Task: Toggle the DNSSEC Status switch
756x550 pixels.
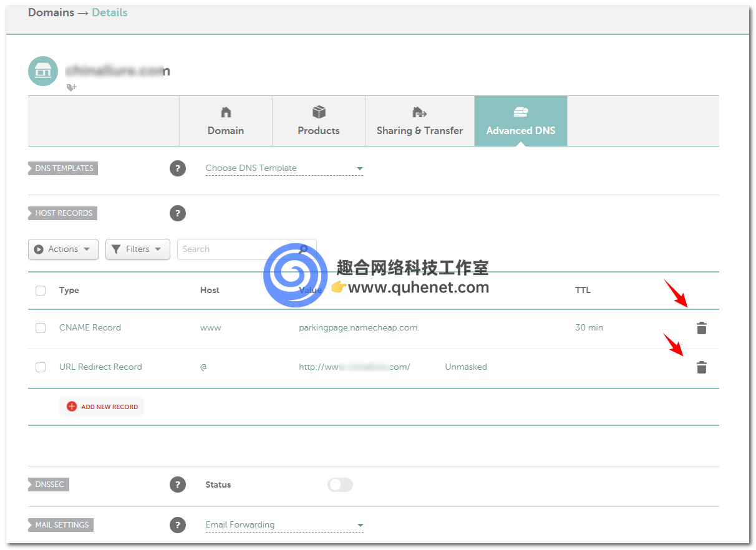Action: tap(340, 485)
